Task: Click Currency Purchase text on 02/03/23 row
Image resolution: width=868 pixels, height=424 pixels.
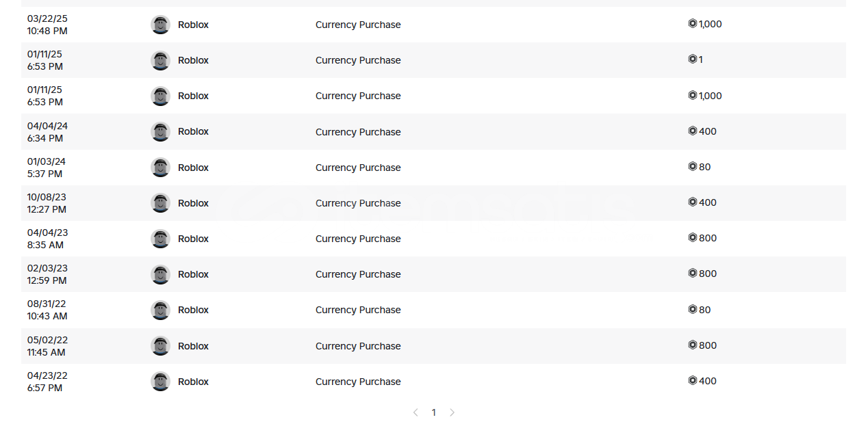Action: pyautogui.click(x=358, y=274)
